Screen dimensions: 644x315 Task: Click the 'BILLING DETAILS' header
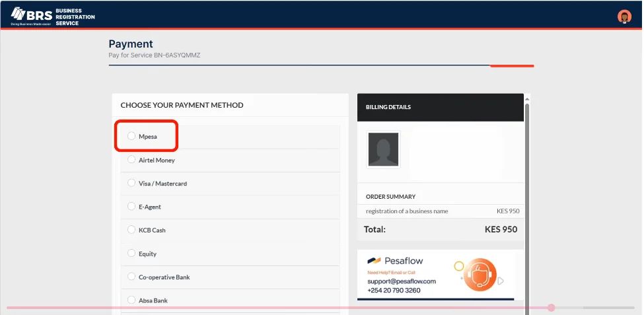tap(388, 107)
